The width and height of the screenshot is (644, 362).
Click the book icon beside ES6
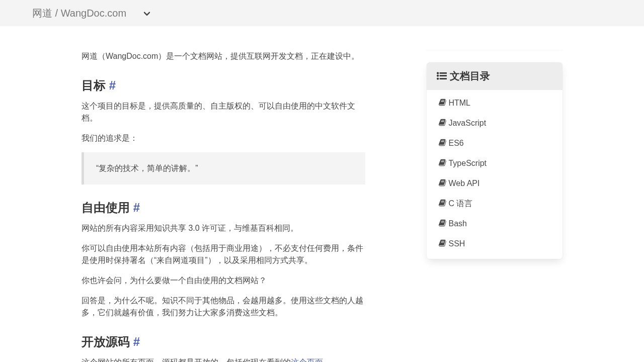coord(442,143)
